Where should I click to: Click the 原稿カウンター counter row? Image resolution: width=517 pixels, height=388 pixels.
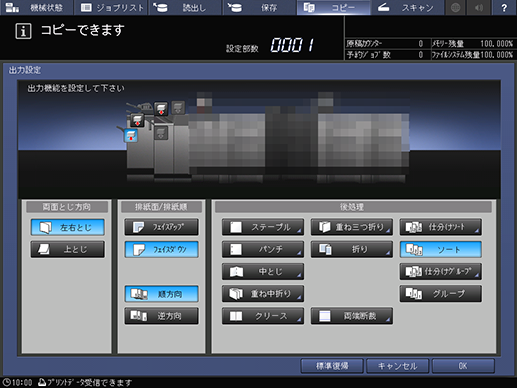coord(387,44)
